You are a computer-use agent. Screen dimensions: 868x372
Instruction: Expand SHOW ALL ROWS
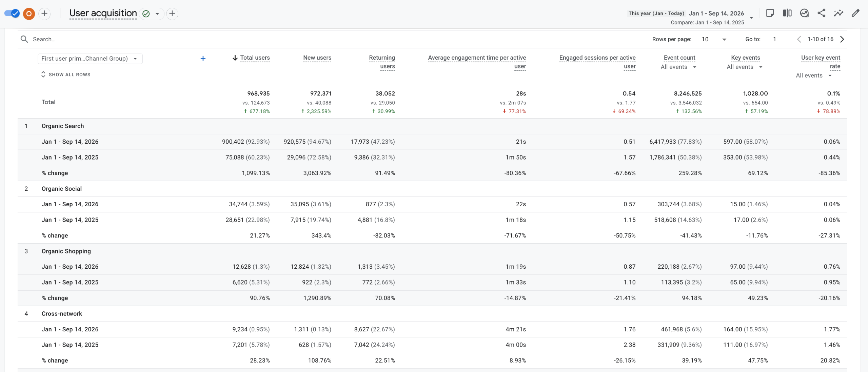point(66,75)
